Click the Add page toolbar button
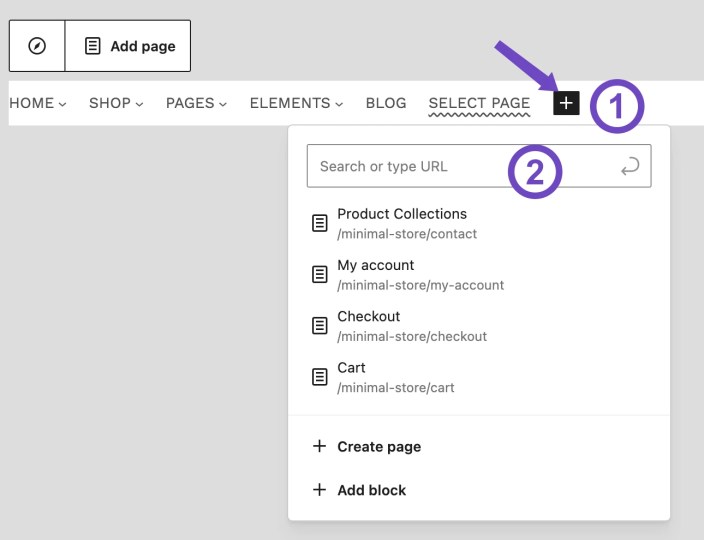Viewport: 704px width, 540px height. [128, 46]
